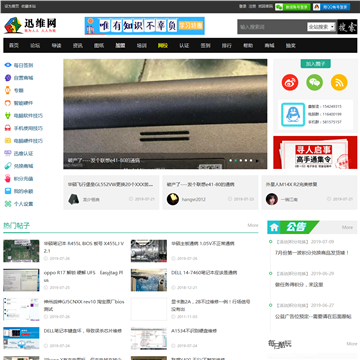Click the 迅维认证 purple sidebar icon
The image size is (360, 360).
(x=8, y=153)
